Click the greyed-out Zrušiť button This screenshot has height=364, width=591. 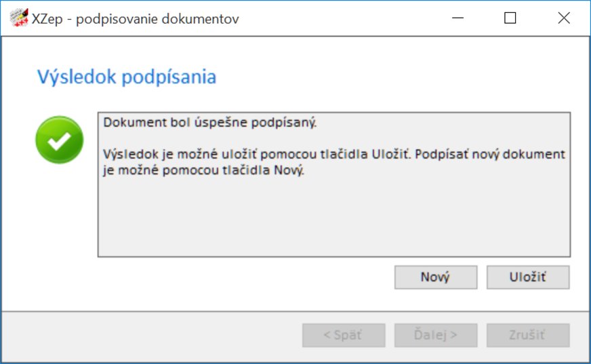(x=527, y=335)
